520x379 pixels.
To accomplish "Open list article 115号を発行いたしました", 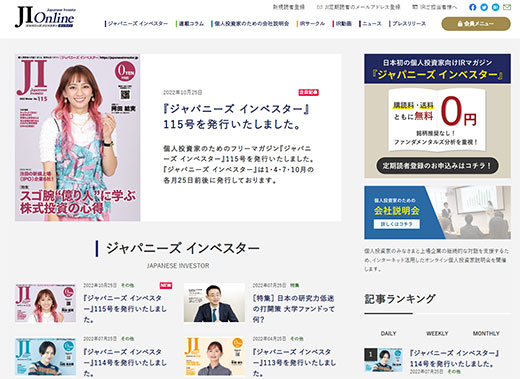I will 125,309.
